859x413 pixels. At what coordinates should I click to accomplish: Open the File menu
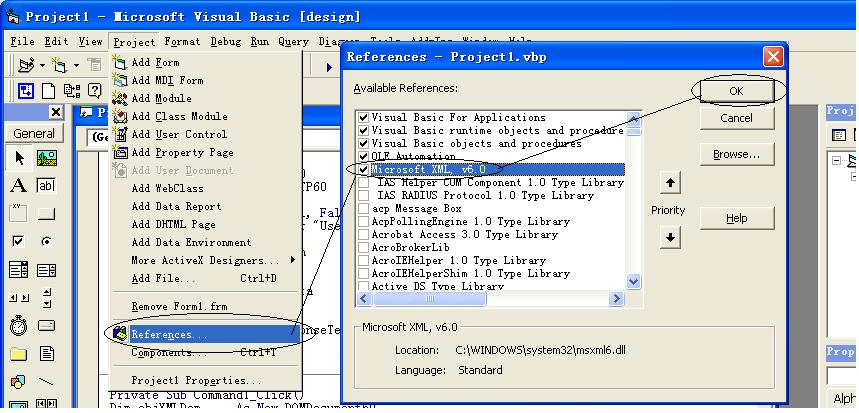[x=22, y=42]
